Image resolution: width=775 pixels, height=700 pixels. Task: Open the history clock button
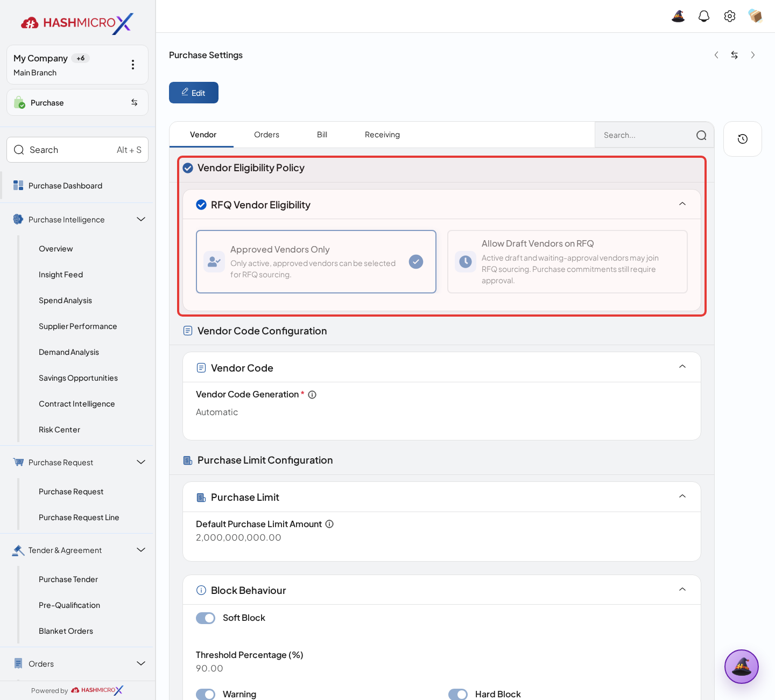[743, 139]
